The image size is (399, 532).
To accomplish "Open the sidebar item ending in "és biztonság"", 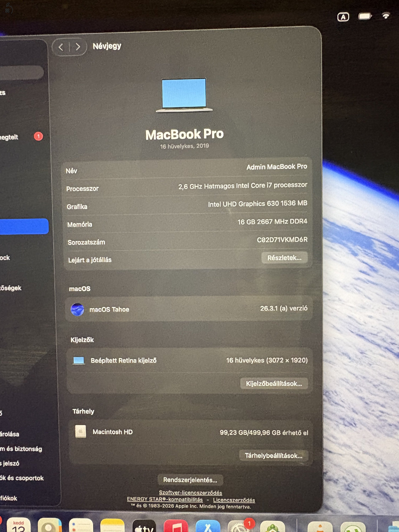I will tap(21, 449).
